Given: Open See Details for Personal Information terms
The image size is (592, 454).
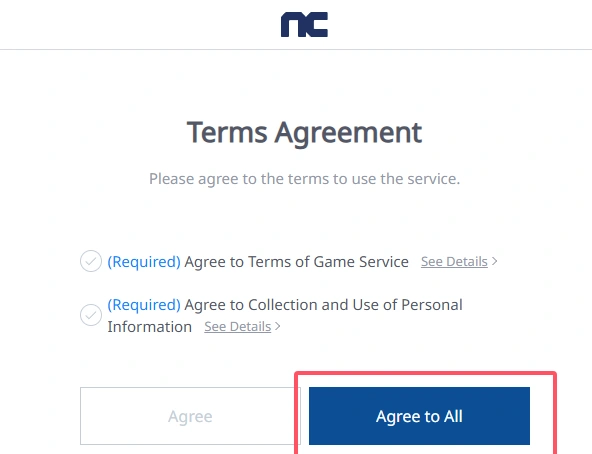Looking at the screenshot, I should pos(237,326).
